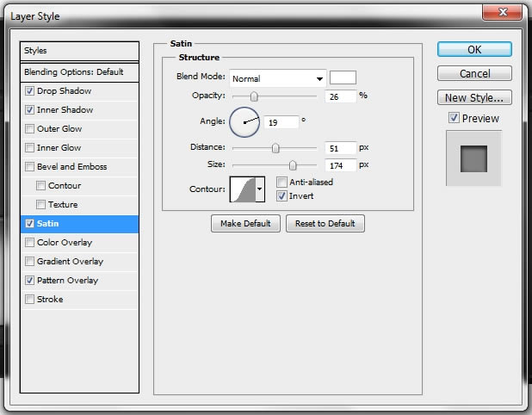The image size is (532, 415).
Task: Uncheck the Invert option
Action: tap(281, 196)
